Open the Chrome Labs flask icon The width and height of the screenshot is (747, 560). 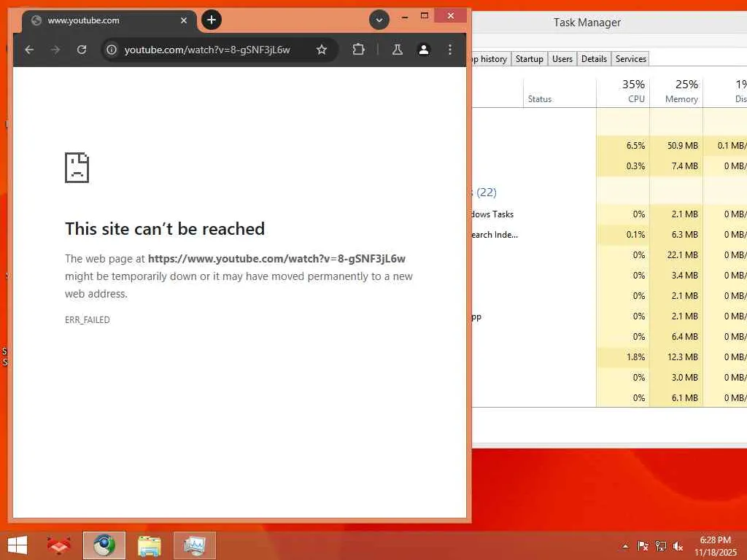(x=398, y=50)
